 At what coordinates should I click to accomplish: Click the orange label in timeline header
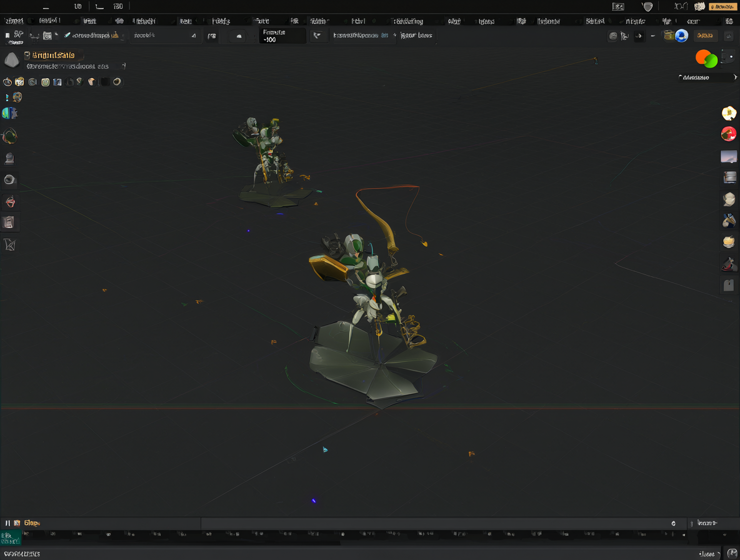pos(32,522)
